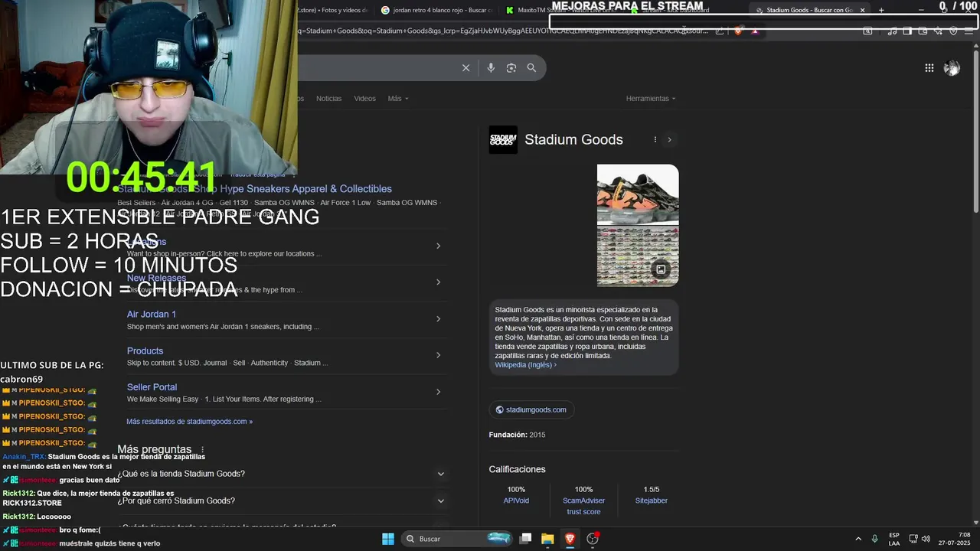Click the Calificaciones heading
Viewport: 980px width, 551px height.
pos(518,469)
